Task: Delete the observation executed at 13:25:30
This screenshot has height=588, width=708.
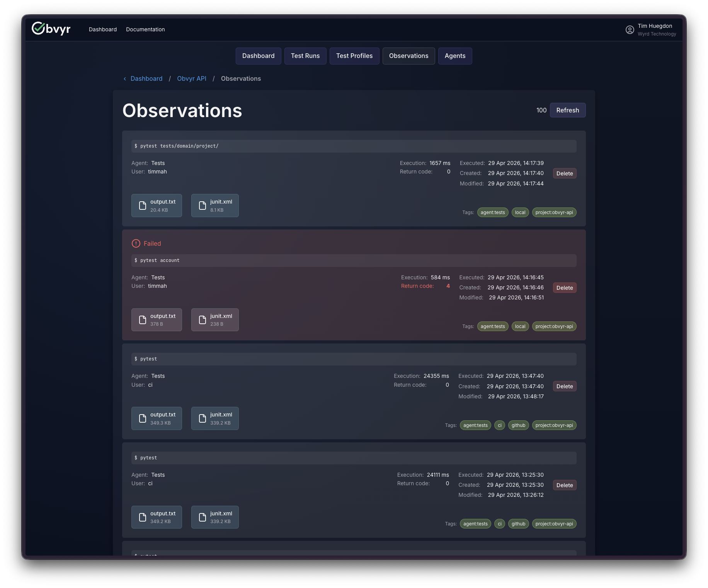Action: [565, 485]
